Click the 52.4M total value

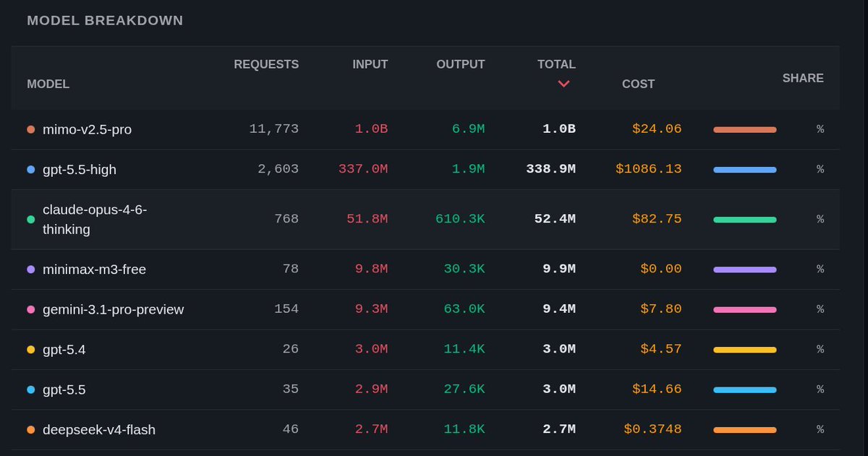click(555, 219)
